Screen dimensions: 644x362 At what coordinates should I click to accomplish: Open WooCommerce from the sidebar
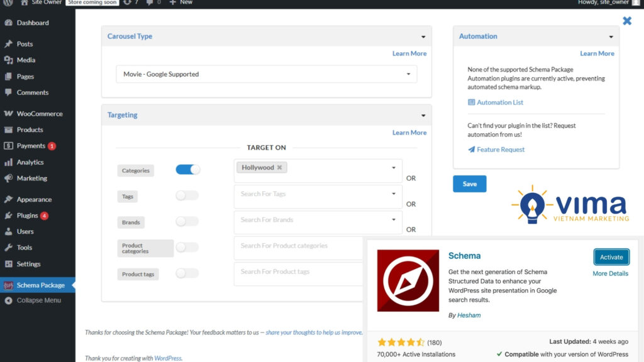[38, 113]
